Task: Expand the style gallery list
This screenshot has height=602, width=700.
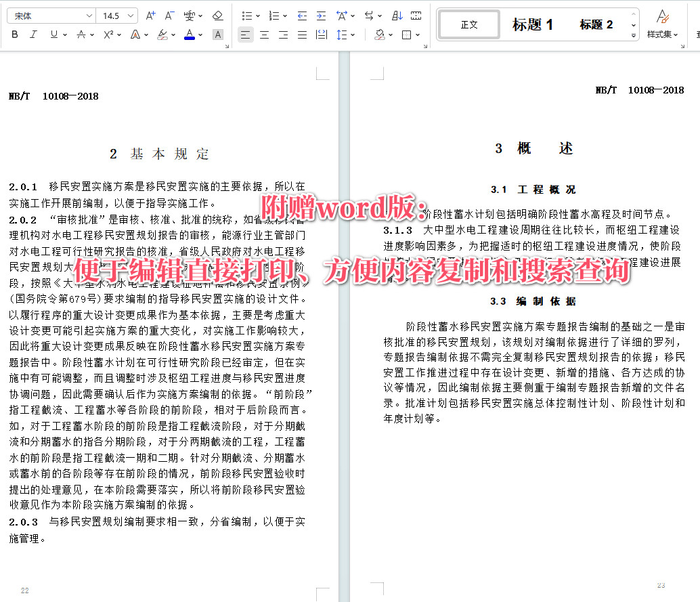Action: coord(633,35)
